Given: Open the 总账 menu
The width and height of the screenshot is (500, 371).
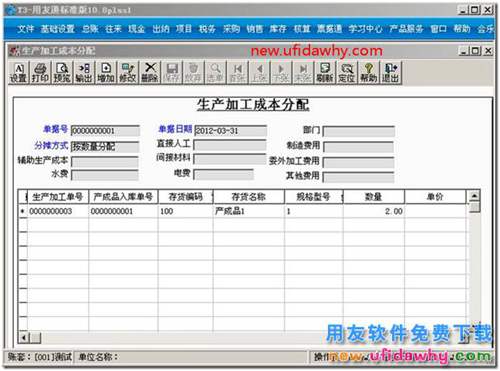Looking at the screenshot, I should coord(90,29).
